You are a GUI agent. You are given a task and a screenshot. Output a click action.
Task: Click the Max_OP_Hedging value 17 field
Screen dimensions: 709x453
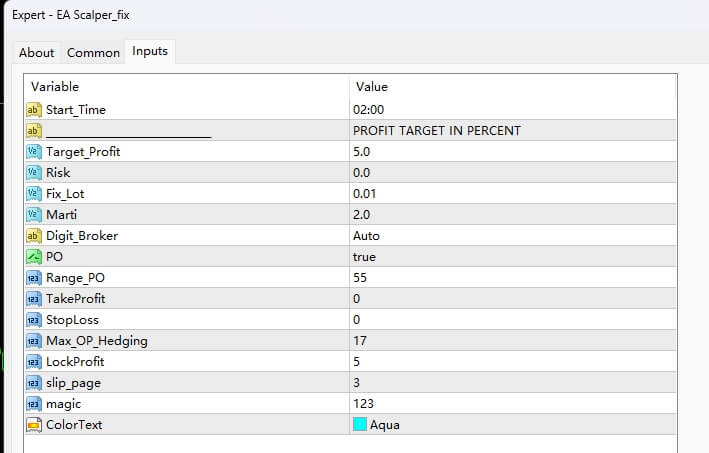click(x=361, y=341)
